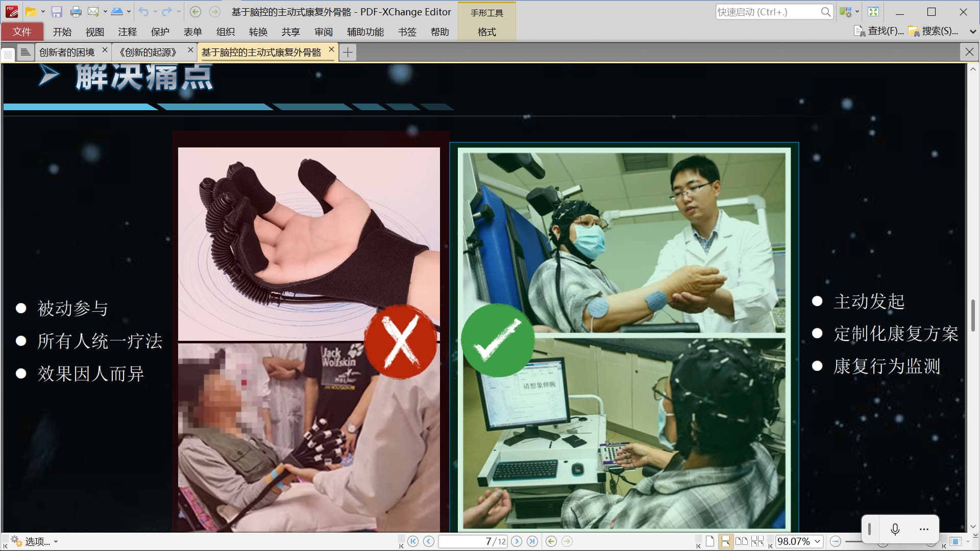Toggle continuous page layout
This screenshot has width=980, height=551.
pos(725,541)
